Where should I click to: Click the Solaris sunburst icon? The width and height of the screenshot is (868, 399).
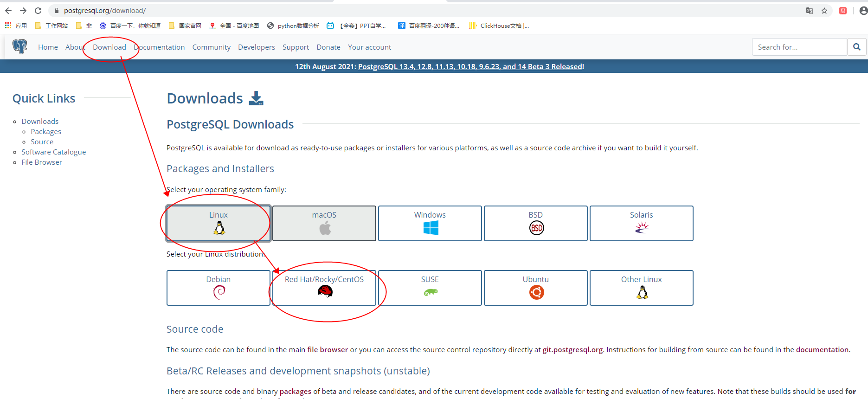coord(642,227)
